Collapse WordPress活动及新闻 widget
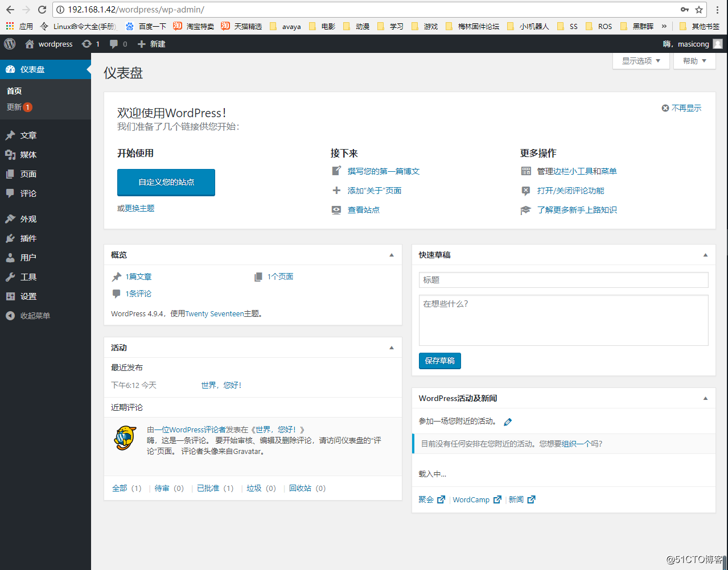Screen dimensions: 728x570 tap(705, 398)
